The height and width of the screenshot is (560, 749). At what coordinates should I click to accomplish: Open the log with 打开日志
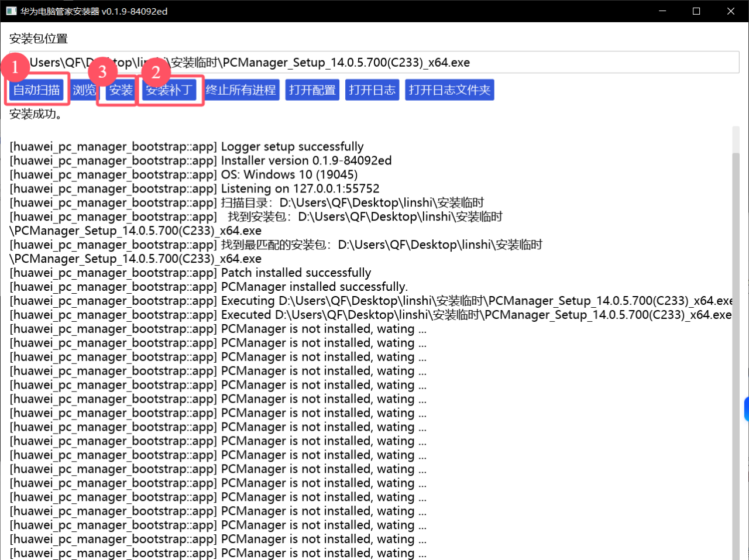pos(372,90)
